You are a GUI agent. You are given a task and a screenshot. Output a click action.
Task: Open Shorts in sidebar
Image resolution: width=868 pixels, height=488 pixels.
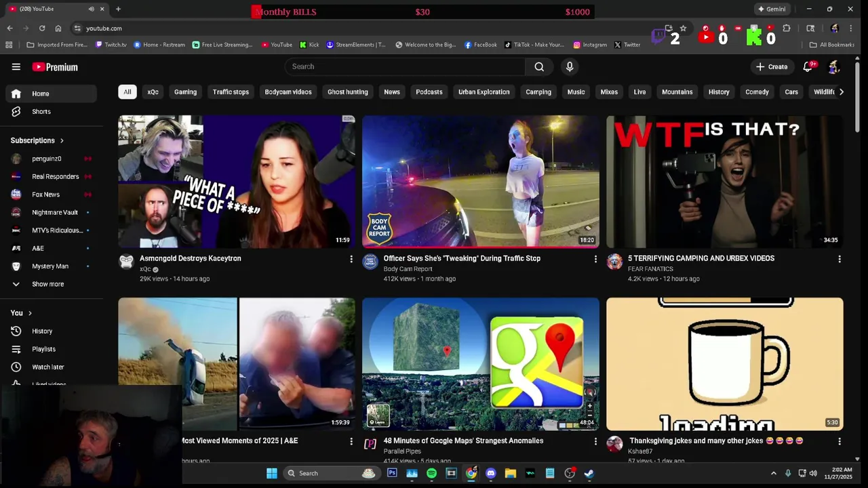pos(52,111)
